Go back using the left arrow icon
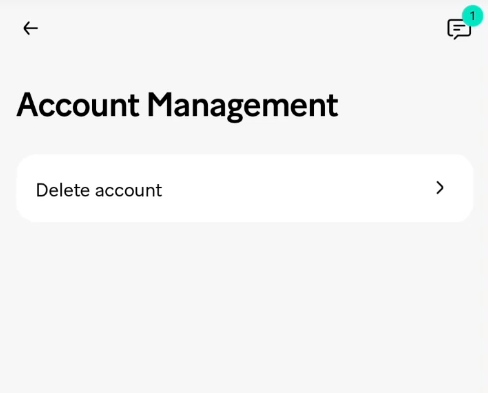Screen dimensions: 488x393 [x=30, y=28]
